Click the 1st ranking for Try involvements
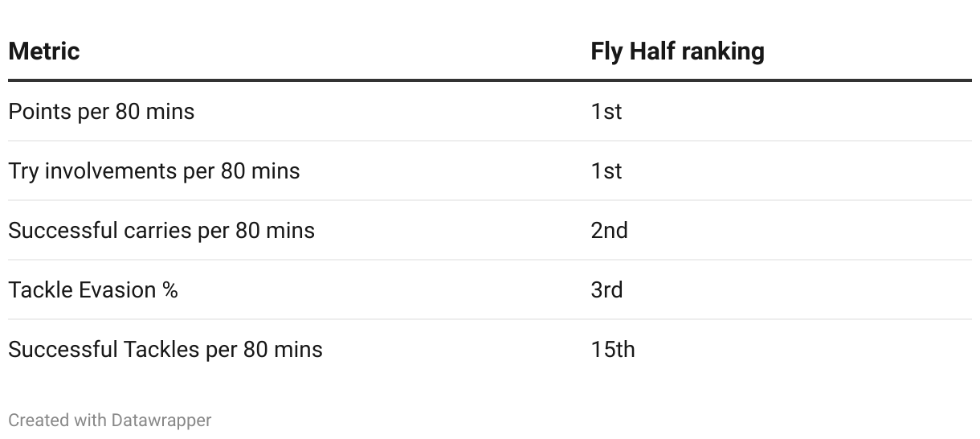The height and width of the screenshot is (439, 980). tap(606, 170)
